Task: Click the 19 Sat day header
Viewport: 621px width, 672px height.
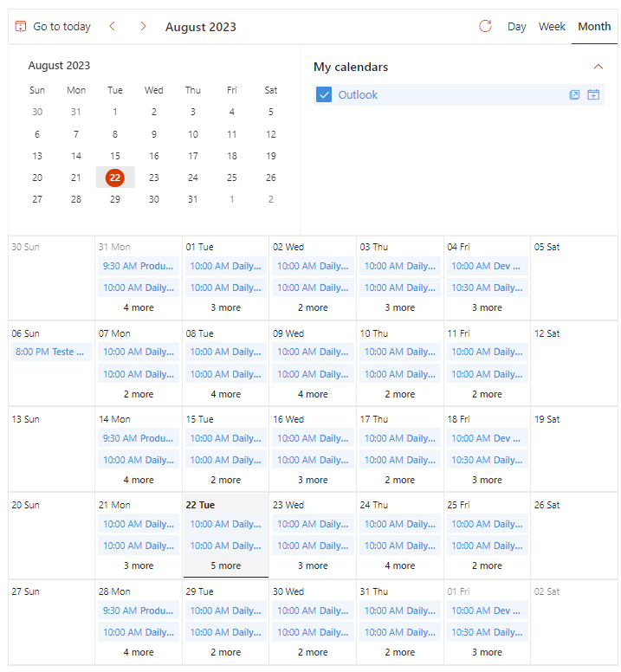Action: (x=547, y=419)
